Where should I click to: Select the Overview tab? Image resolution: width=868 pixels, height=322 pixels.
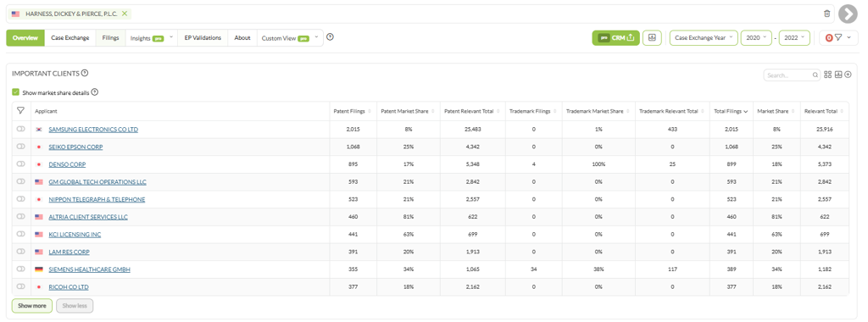click(25, 37)
